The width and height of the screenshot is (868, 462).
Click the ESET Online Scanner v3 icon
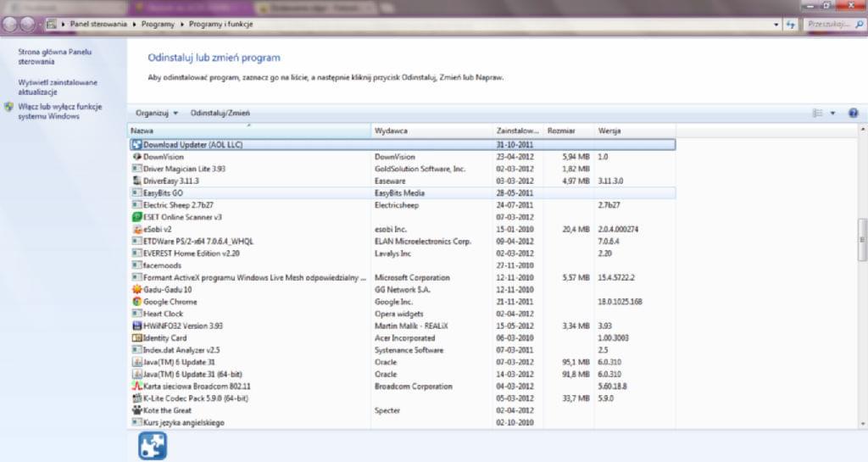click(136, 218)
